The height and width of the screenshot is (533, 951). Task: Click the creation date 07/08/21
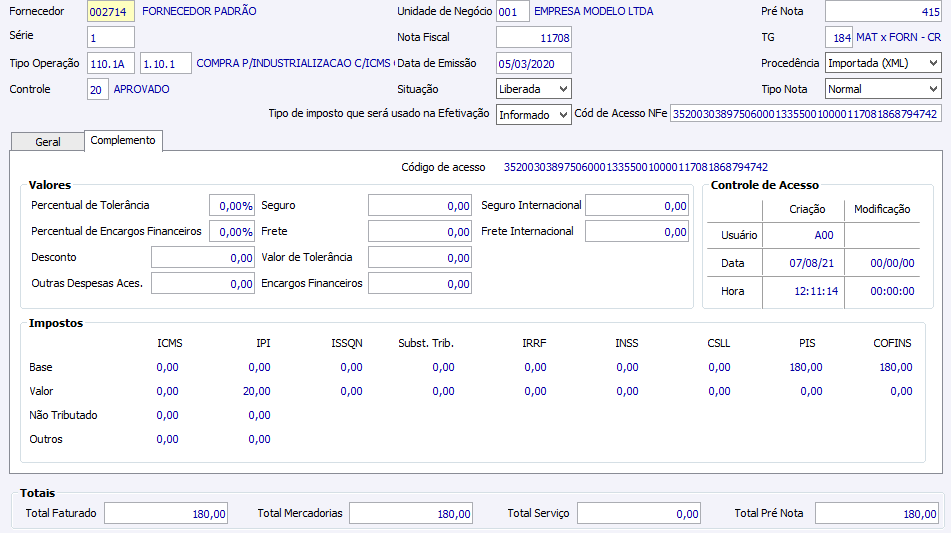[812, 263]
